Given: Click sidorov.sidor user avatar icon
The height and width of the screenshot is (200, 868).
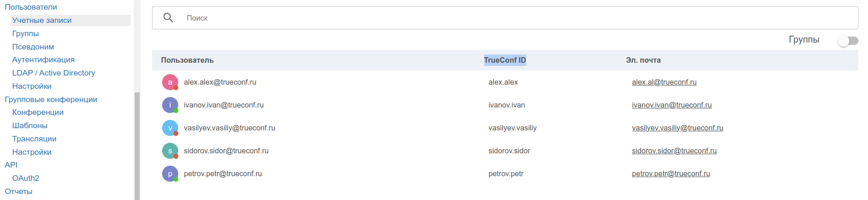Looking at the screenshot, I should [170, 151].
